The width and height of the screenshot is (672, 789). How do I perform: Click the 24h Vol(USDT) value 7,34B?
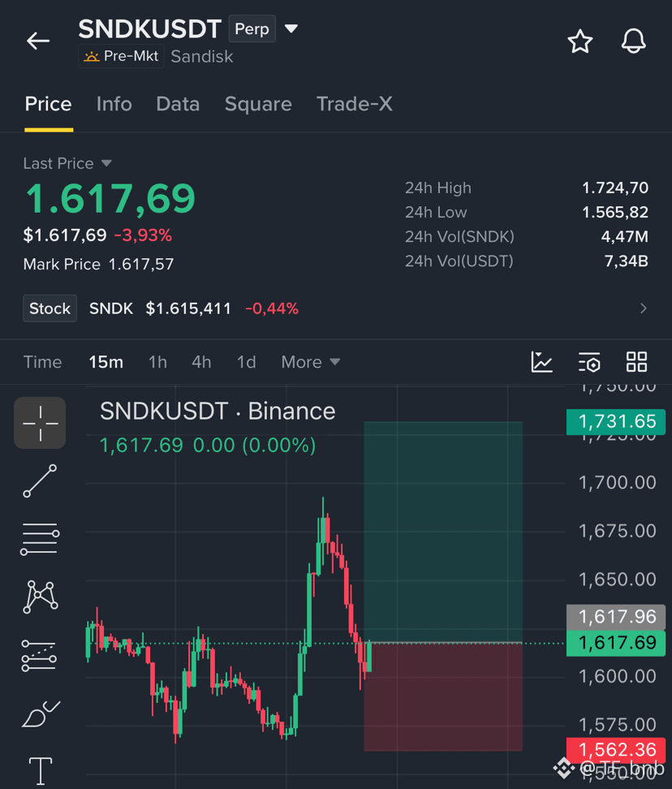627,261
